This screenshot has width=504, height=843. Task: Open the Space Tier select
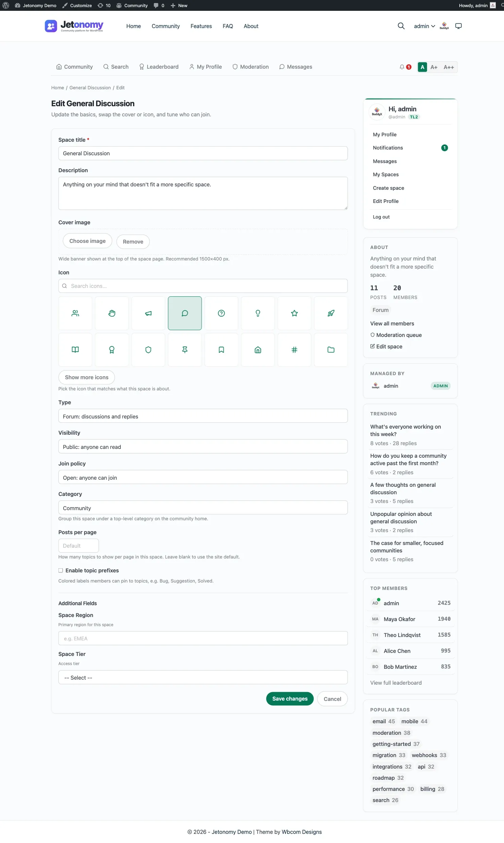coord(203,677)
